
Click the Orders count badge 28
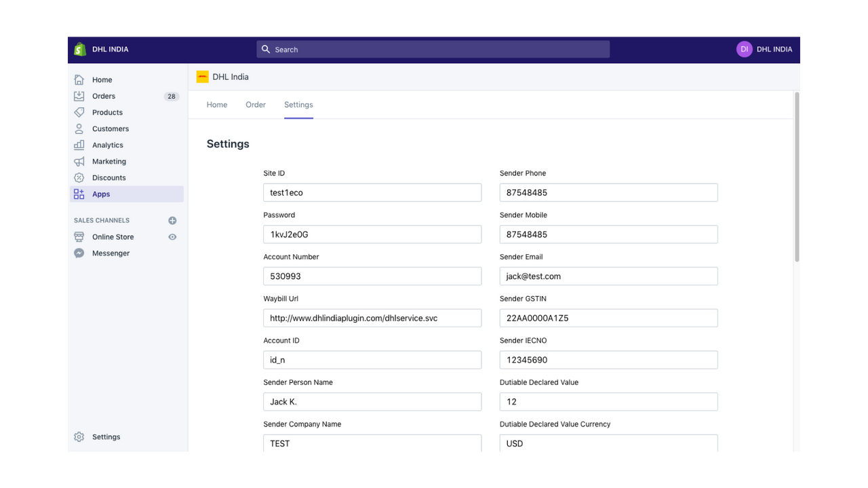[x=172, y=96]
